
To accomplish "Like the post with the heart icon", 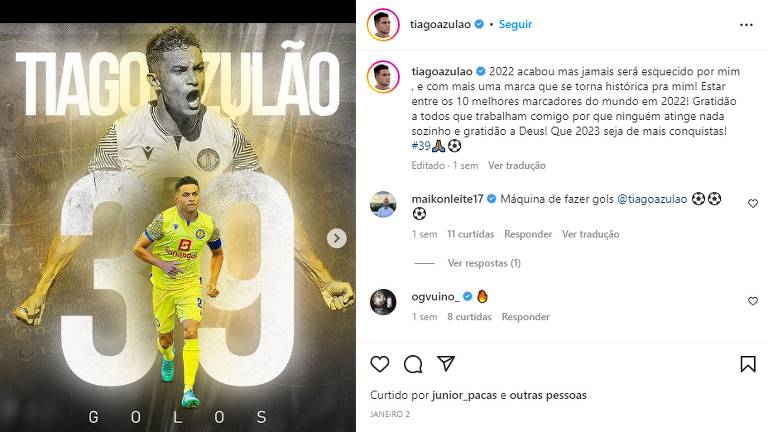I will point(380,364).
